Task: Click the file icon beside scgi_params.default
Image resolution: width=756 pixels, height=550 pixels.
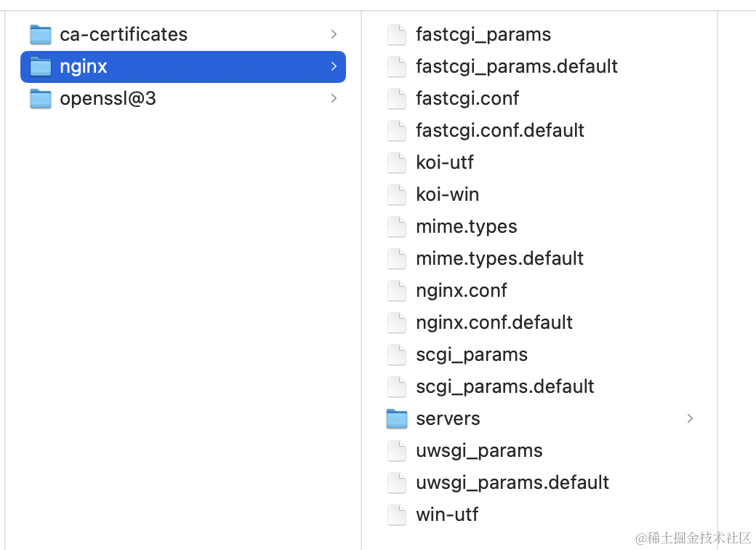Action: pyautogui.click(x=397, y=386)
